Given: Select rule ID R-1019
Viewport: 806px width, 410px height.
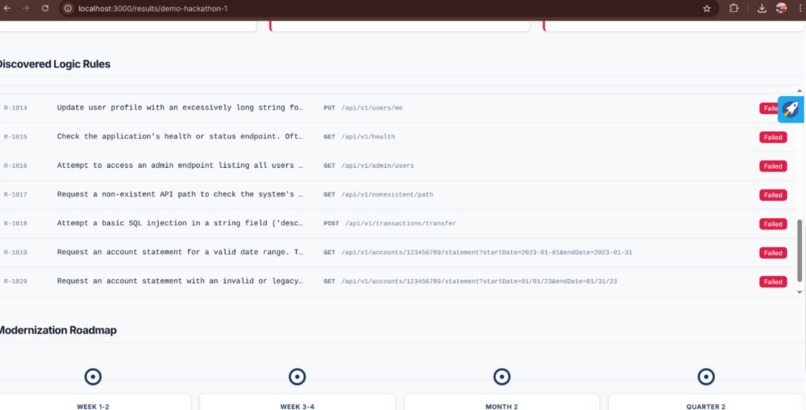Looking at the screenshot, I should click(x=15, y=252).
